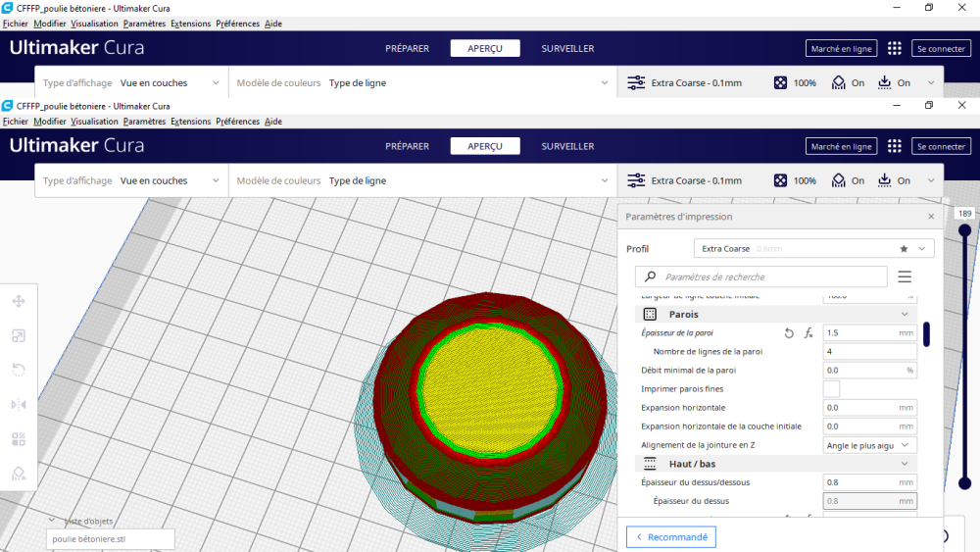The height and width of the screenshot is (552, 980).
Task: Click the search magnifier icon in settings panel
Action: tap(650, 276)
